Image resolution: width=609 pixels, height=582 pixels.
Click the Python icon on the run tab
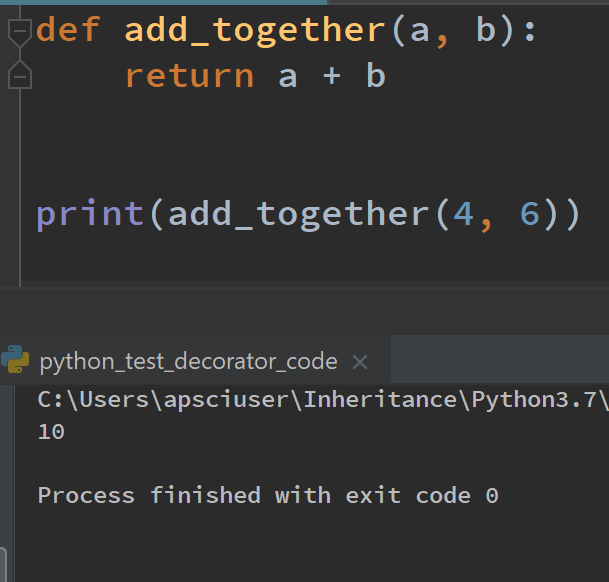coord(15,360)
